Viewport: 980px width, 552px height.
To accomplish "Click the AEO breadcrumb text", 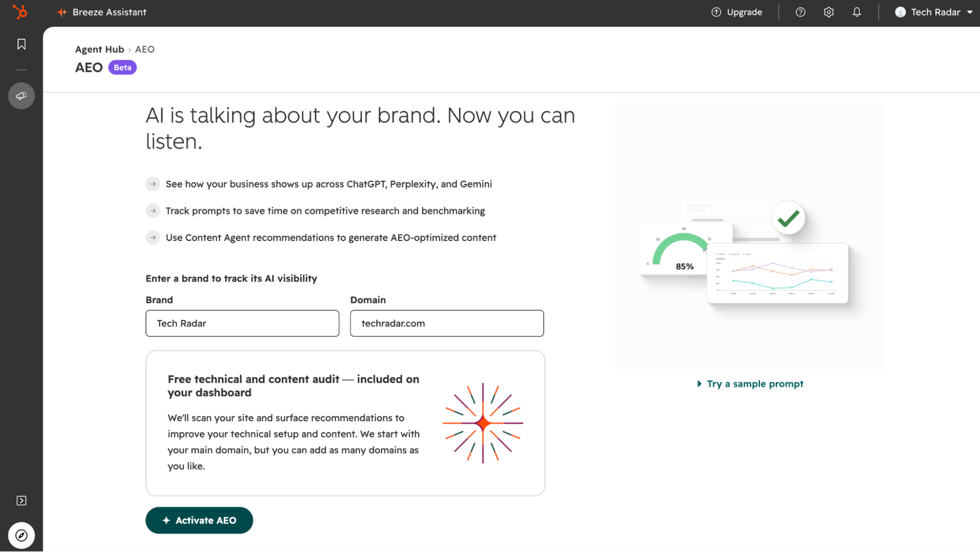I will 145,49.
